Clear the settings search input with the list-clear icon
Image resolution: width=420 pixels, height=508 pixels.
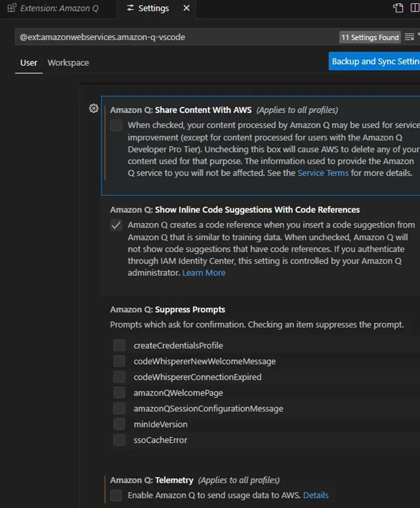coord(410,37)
